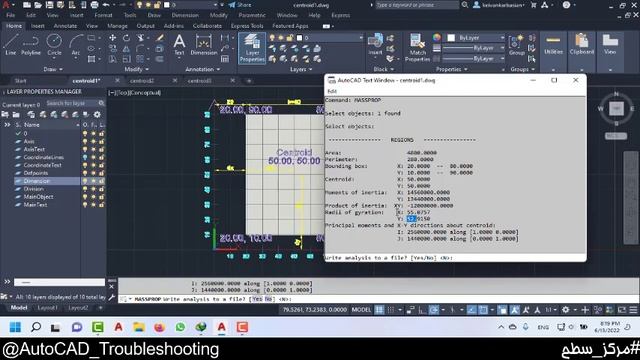
Task: Select the Line tool
Action: tap(11, 45)
